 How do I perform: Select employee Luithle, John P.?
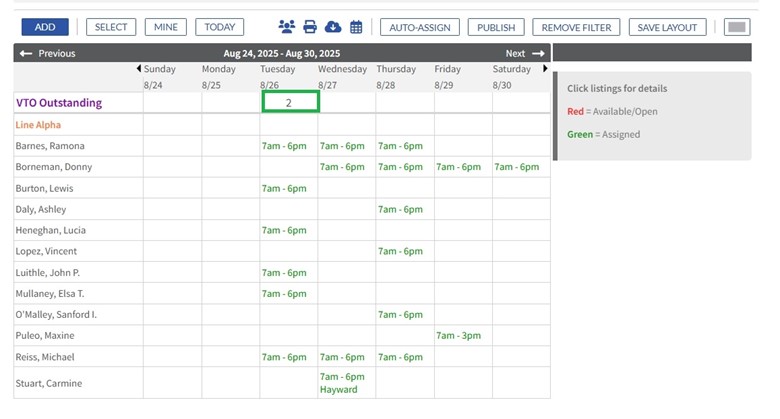[48, 273]
